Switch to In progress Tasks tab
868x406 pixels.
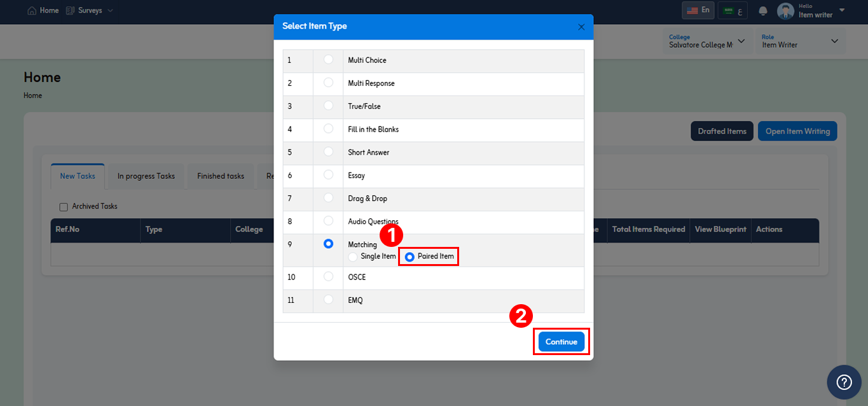[x=146, y=176]
